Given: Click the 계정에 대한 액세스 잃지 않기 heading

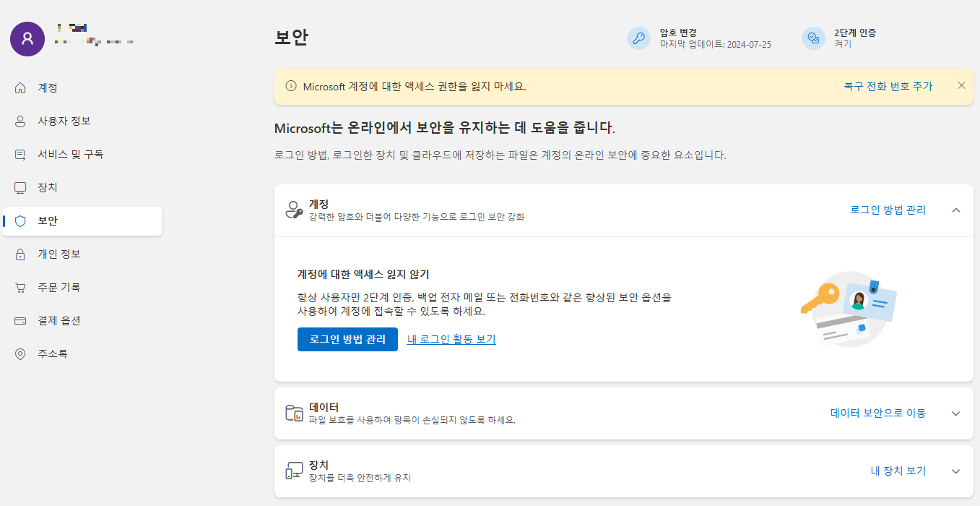Looking at the screenshot, I should point(363,275).
